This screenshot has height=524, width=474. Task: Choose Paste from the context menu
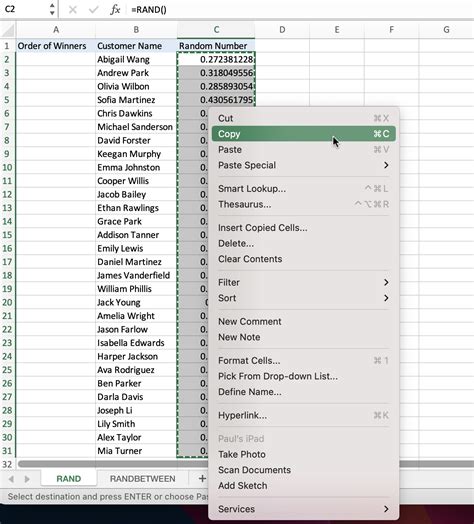click(x=304, y=150)
